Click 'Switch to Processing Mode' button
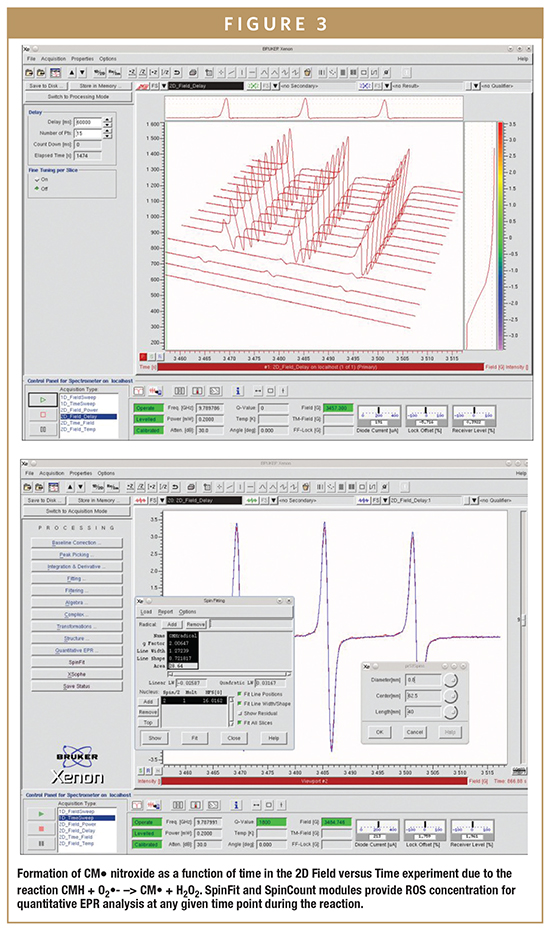Viewport: 550px width, 930px height. pos(79,97)
